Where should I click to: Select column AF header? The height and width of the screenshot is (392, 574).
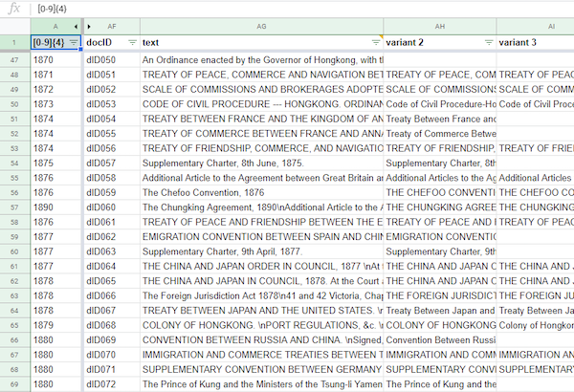(x=112, y=27)
